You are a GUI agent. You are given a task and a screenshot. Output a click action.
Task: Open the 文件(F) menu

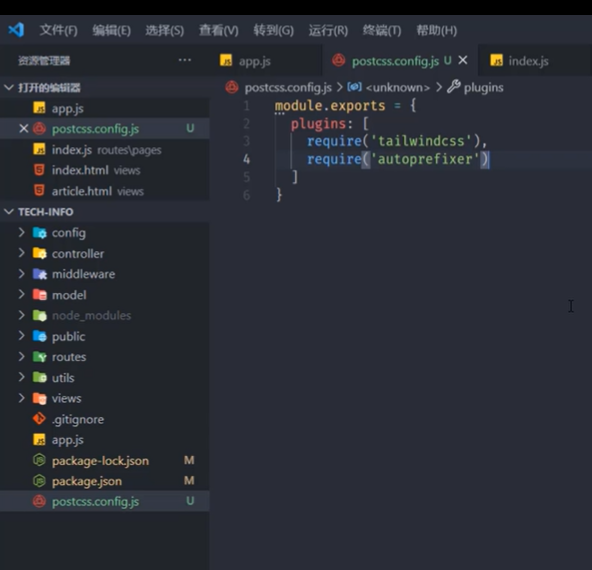click(59, 30)
